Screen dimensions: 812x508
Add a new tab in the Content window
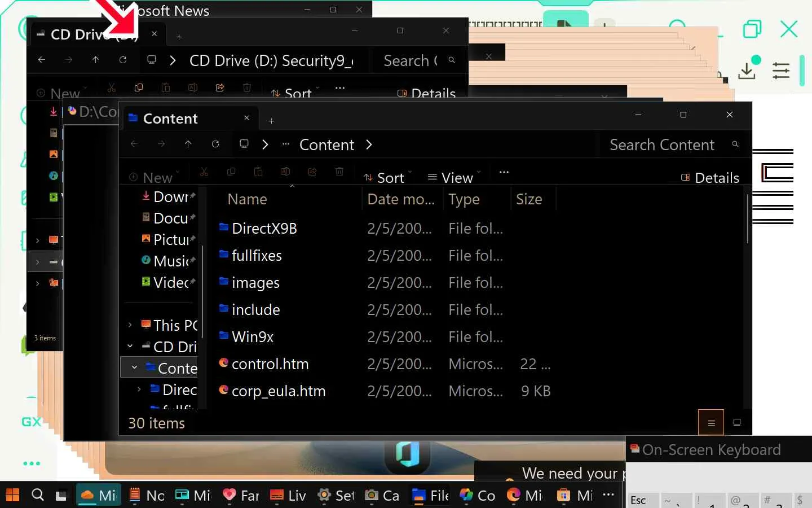pyautogui.click(x=271, y=121)
